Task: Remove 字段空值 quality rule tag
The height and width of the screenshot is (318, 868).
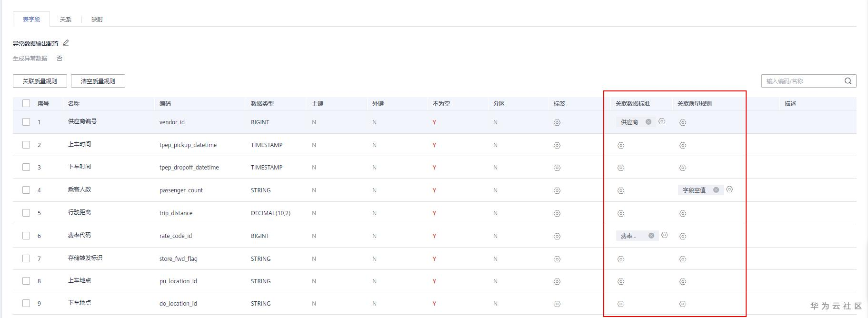Action: pos(716,190)
